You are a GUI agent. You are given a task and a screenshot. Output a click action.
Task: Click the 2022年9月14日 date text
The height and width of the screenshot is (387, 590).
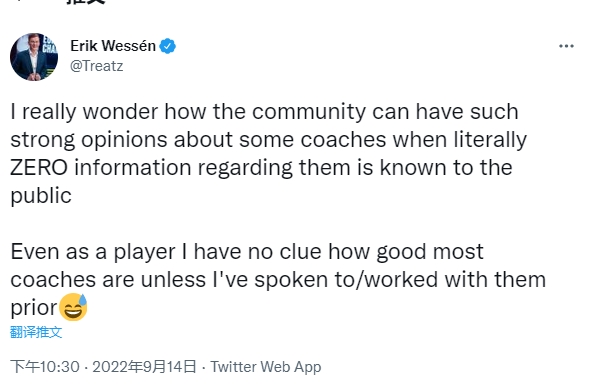pos(144,367)
